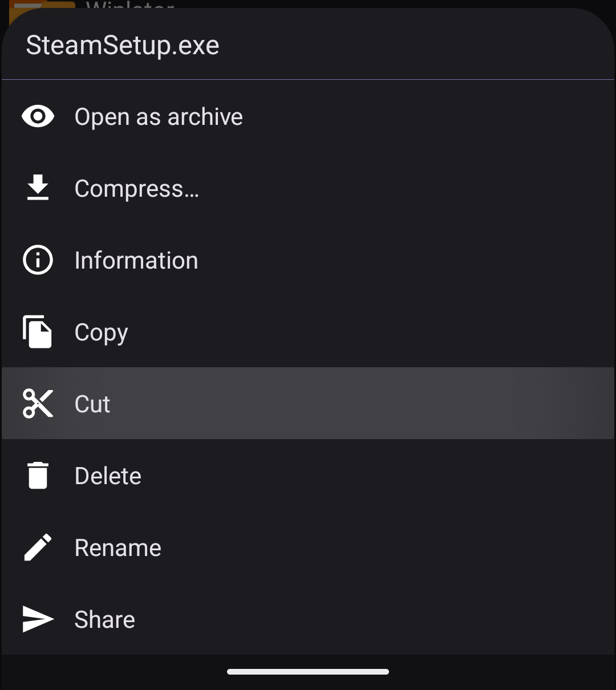Select Open as archive menu entry
The height and width of the screenshot is (690, 616).
point(159,117)
